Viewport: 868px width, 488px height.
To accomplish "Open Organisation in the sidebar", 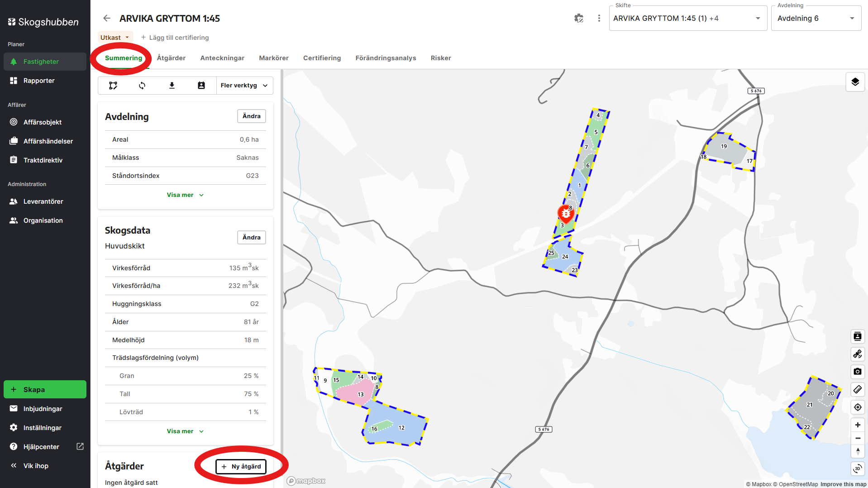I will point(45,220).
